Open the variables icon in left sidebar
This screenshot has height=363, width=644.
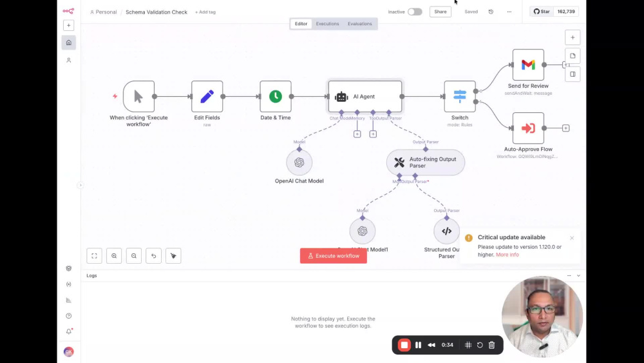[x=69, y=284]
